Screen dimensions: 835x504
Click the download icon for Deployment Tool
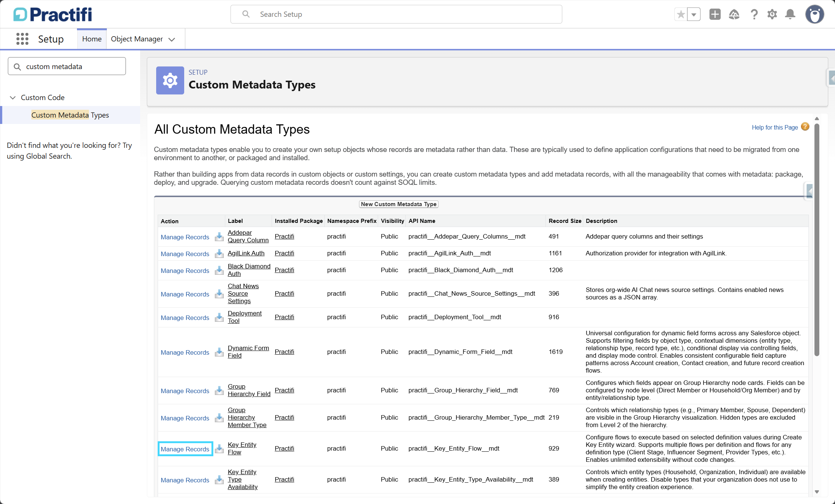pos(219,317)
